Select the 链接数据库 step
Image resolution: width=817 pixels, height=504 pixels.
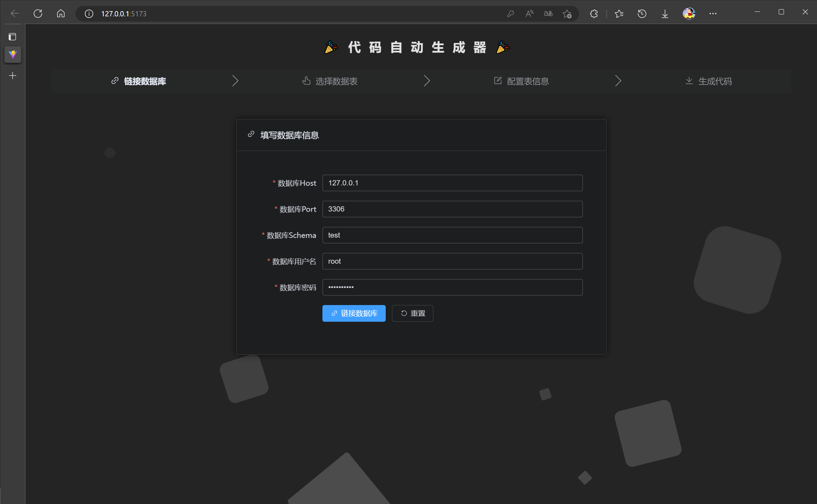(x=138, y=81)
